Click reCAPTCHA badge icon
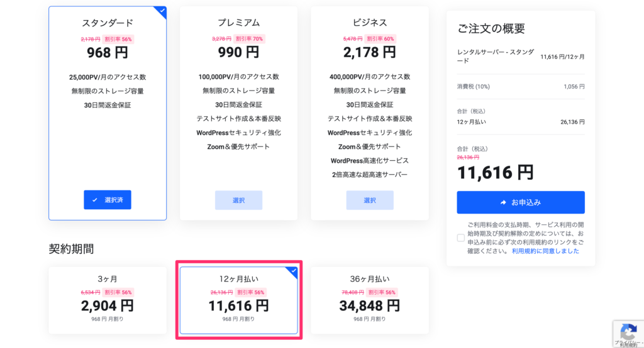 point(628,331)
